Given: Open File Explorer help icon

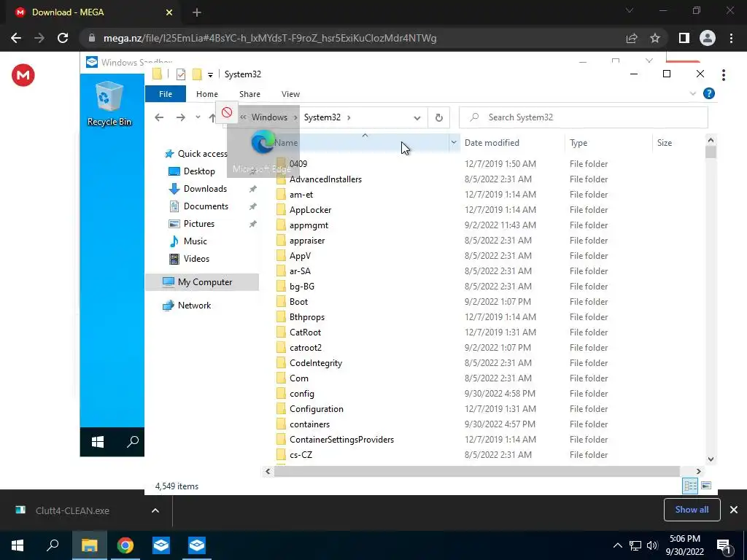Looking at the screenshot, I should click(709, 94).
